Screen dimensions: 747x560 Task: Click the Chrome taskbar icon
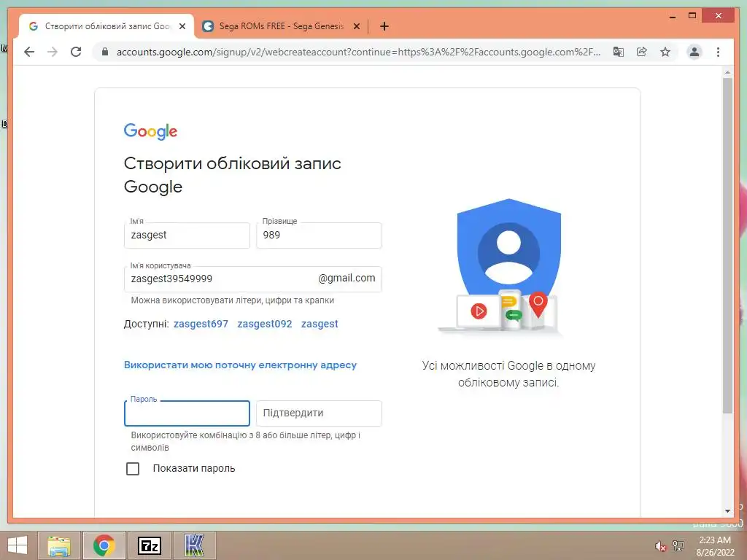click(x=104, y=545)
